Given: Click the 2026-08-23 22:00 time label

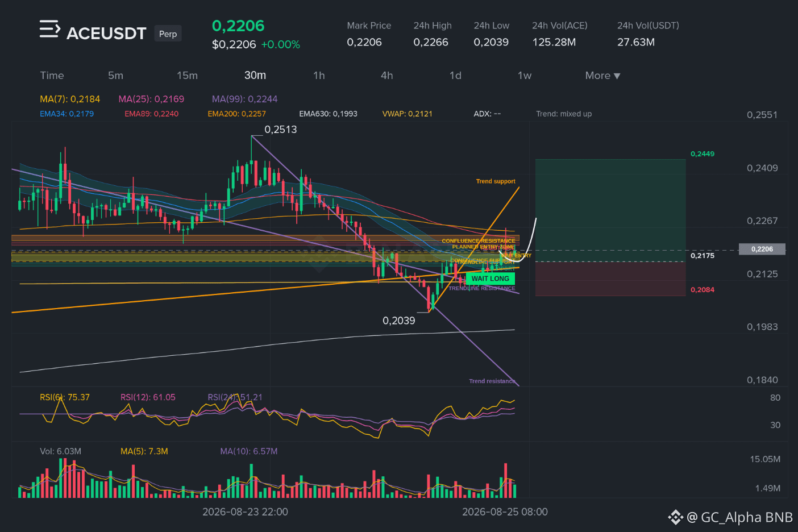Looking at the screenshot, I should (245, 512).
